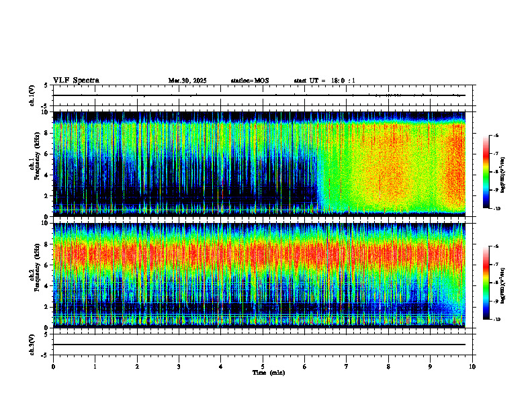Click time axis tick label '8'

(388, 367)
